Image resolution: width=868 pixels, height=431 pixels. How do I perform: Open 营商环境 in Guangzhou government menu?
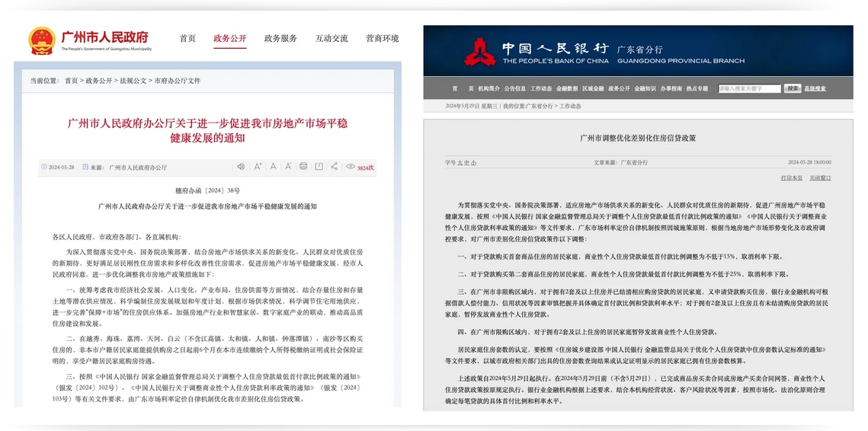(382, 39)
